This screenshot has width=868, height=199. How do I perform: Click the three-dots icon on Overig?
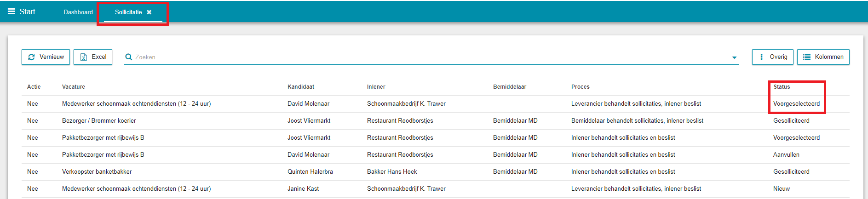coord(762,57)
